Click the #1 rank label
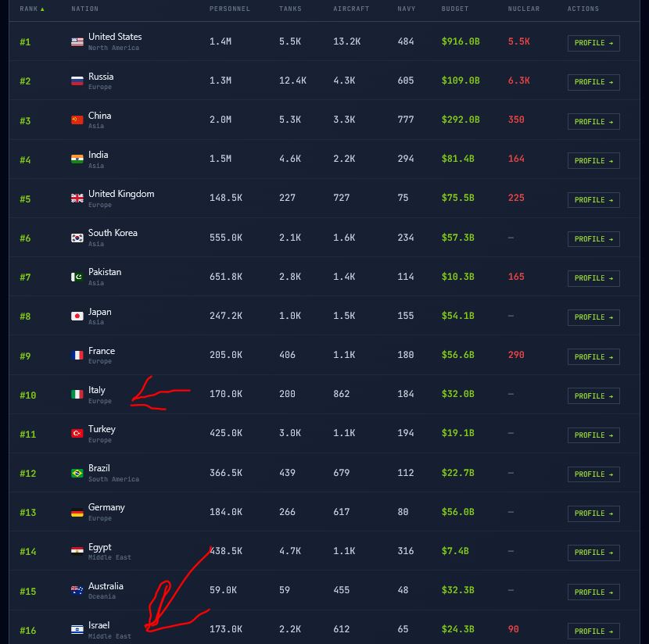The height and width of the screenshot is (644, 649). point(25,42)
